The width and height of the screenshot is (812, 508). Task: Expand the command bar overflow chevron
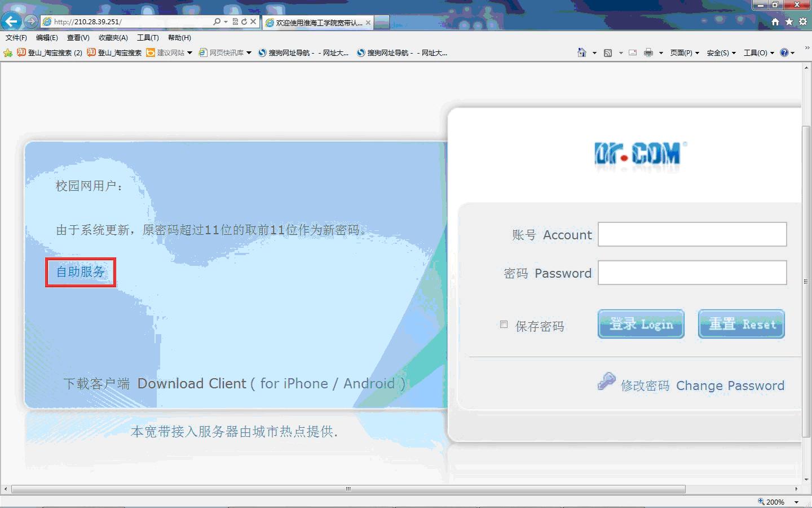[807, 48]
